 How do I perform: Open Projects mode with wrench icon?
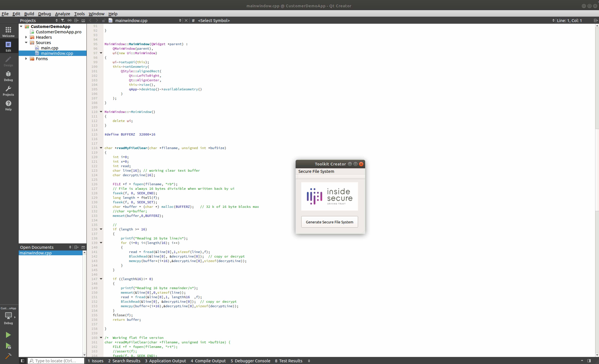pyautogui.click(x=8, y=91)
